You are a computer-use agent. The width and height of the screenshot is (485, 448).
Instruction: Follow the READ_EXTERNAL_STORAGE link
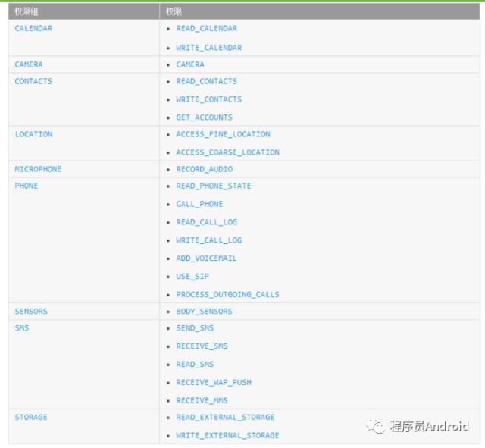[x=226, y=417]
